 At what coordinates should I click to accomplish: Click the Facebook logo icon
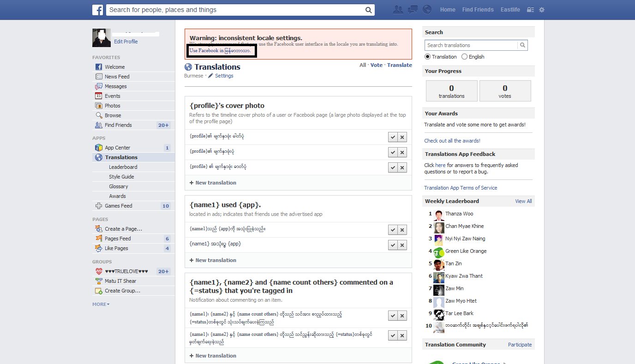pos(97,10)
